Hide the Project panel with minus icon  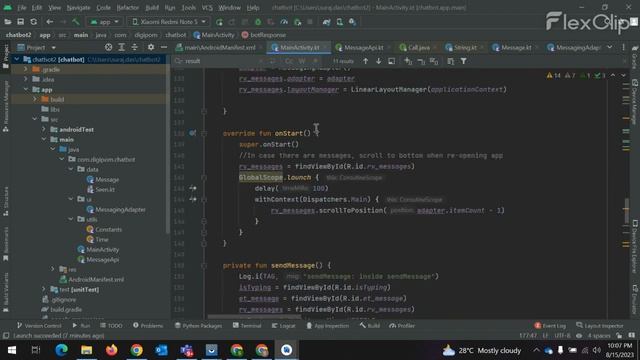164,47
